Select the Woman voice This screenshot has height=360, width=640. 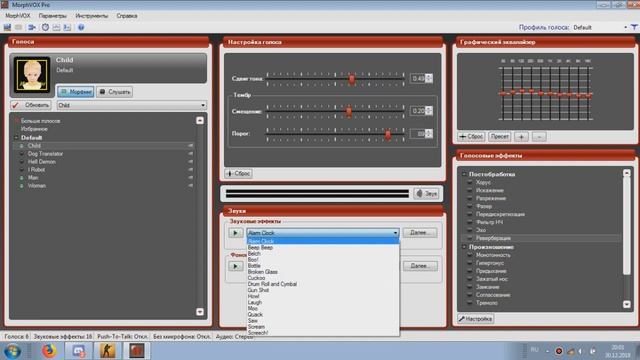tap(37, 186)
